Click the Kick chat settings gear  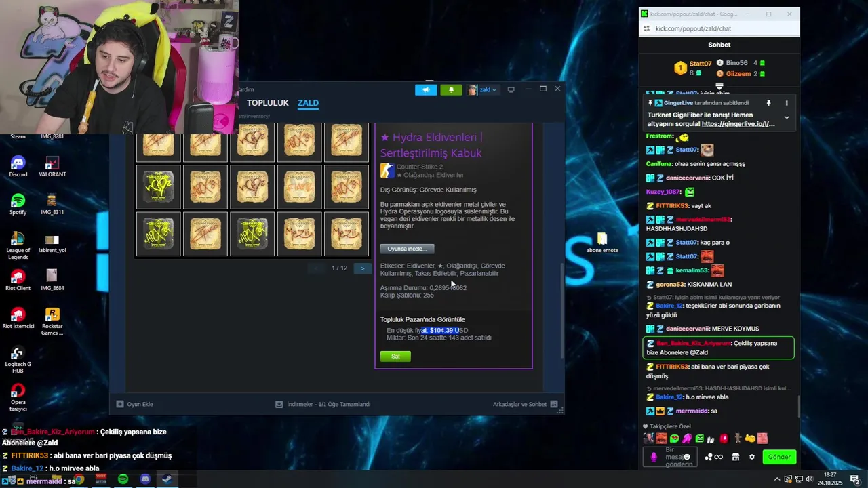(x=751, y=457)
